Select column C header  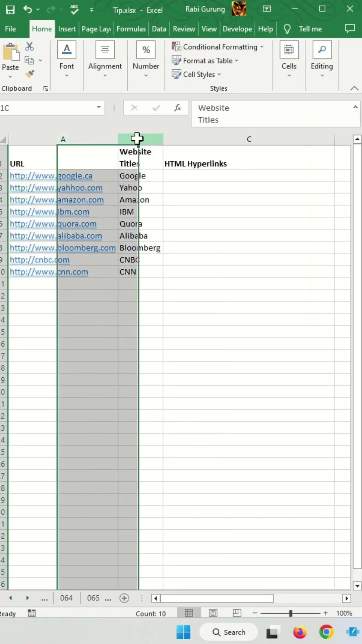coord(249,139)
